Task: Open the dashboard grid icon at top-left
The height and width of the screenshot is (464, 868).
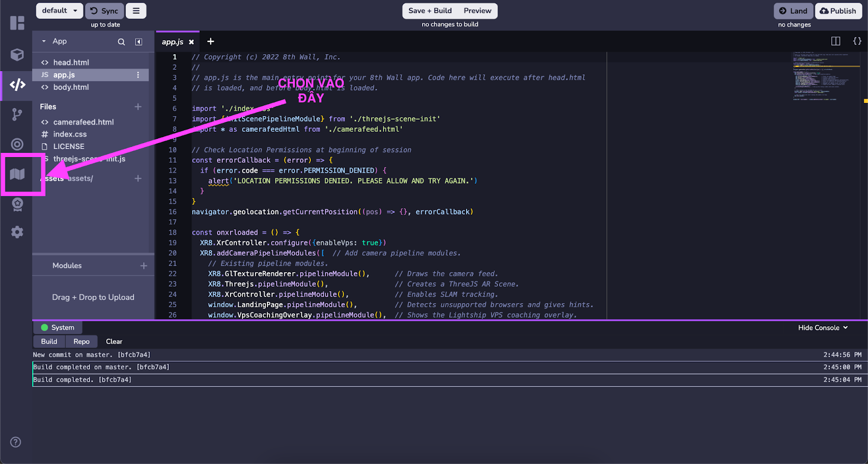Action: click(17, 23)
